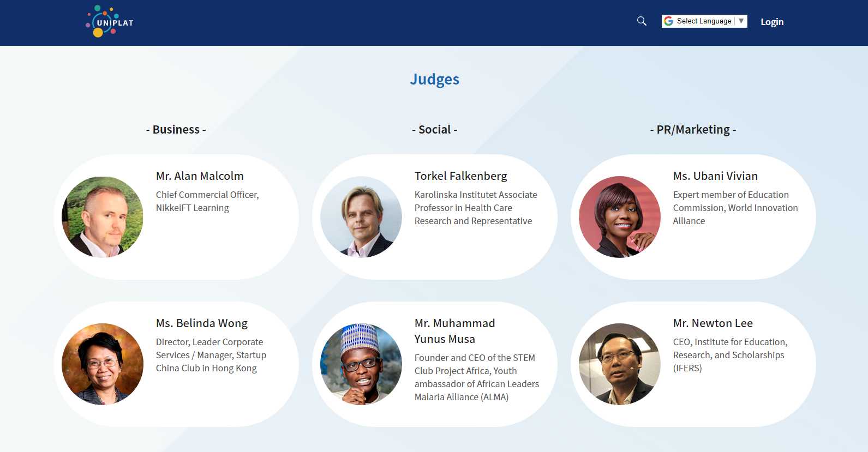The height and width of the screenshot is (452, 868).
Task: Click the name Mr. Alan Malcolm
Action: coord(200,176)
